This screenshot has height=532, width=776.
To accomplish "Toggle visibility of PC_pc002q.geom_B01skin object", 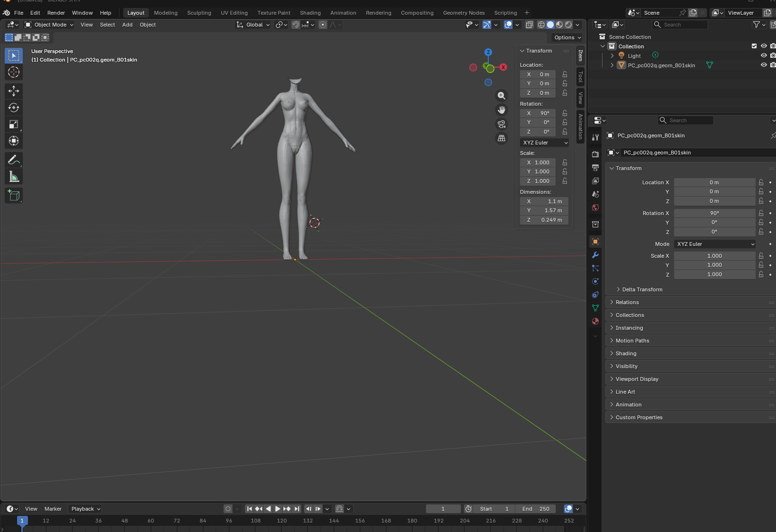I will click(x=764, y=65).
